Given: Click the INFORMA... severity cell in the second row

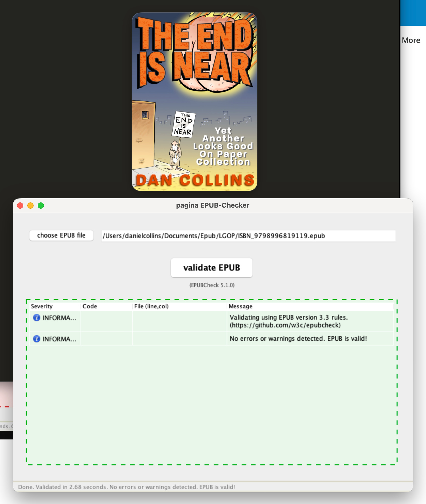Looking at the screenshot, I should pyautogui.click(x=55, y=339).
